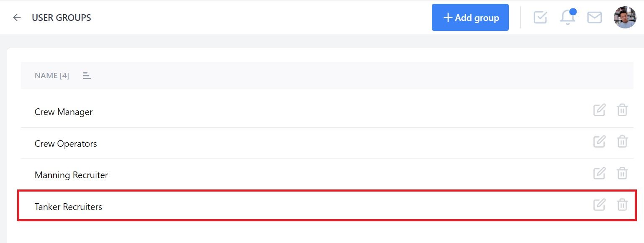
Task: Edit the Crew Manager group
Action: 599,110
